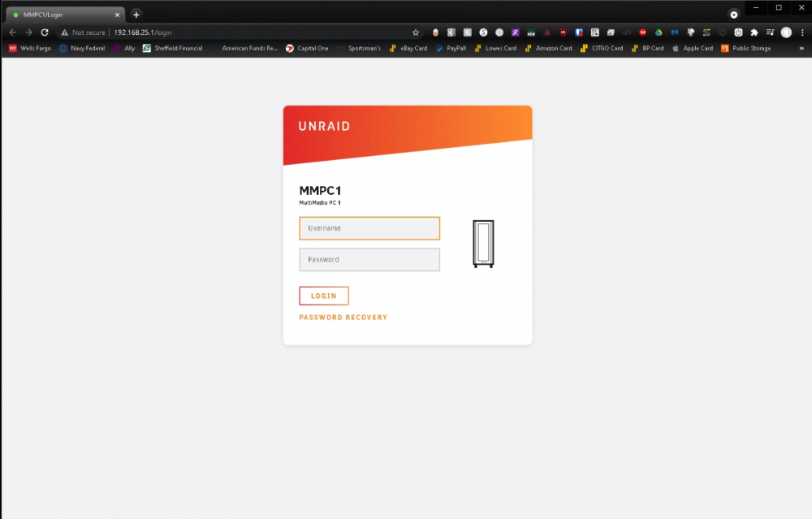Click the Google Drive extension icon
This screenshot has height=519, width=812.
pos(659,32)
